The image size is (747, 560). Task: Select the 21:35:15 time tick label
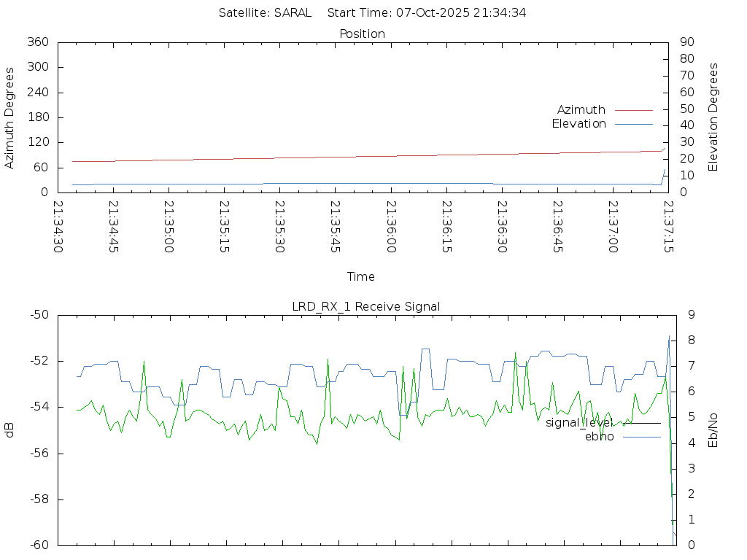[224, 227]
